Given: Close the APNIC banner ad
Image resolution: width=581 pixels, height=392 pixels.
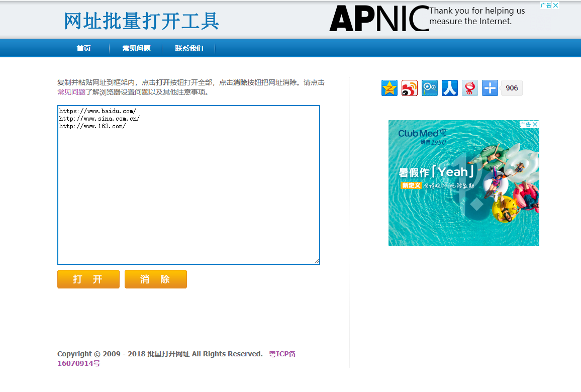Looking at the screenshot, I should 555,5.
